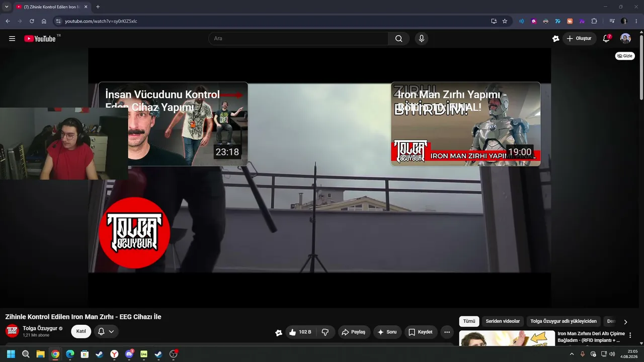Click the Paylaş share button
Viewport: 644px width, 362px height.
click(354, 332)
